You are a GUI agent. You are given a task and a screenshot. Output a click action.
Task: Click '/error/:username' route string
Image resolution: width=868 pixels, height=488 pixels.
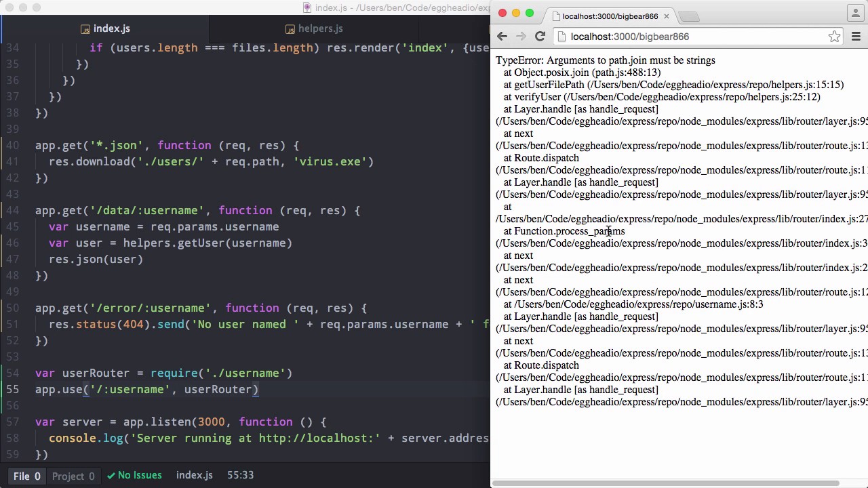151,308
